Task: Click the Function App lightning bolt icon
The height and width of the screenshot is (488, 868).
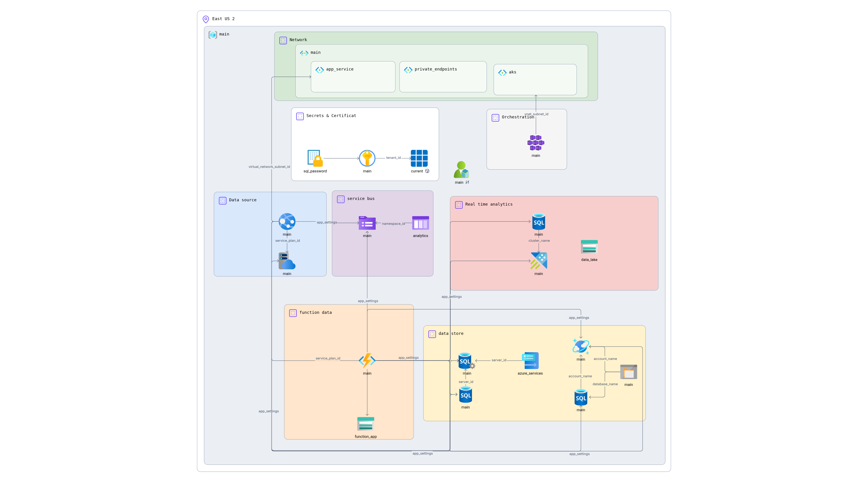Action: [x=367, y=361]
